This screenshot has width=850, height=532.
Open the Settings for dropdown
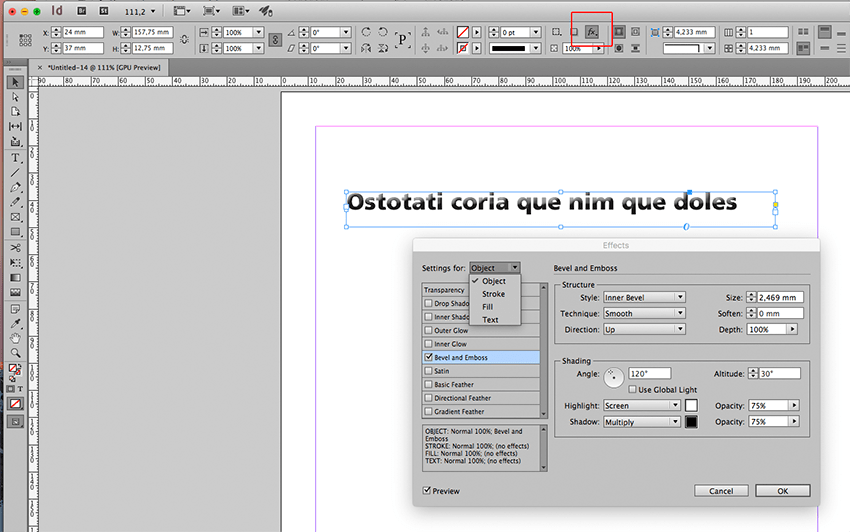point(495,268)
